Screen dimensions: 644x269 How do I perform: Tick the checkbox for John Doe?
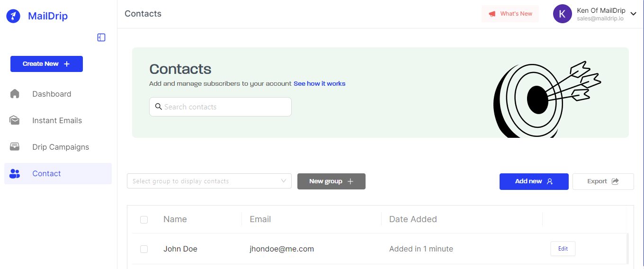click(144, 249)
